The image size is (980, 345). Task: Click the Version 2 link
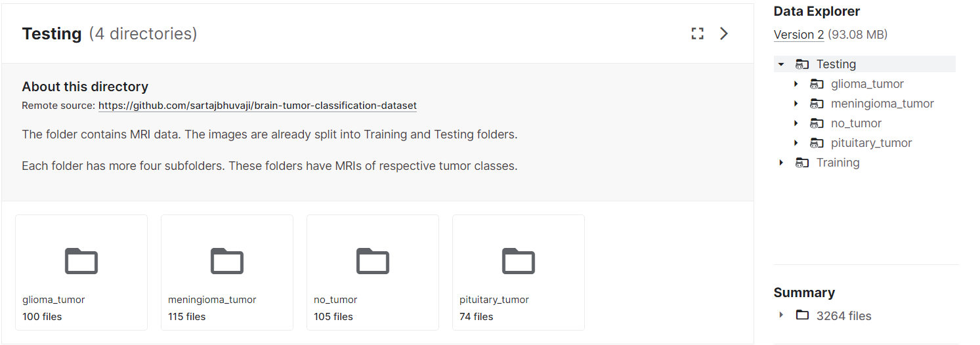coord(798,35)
